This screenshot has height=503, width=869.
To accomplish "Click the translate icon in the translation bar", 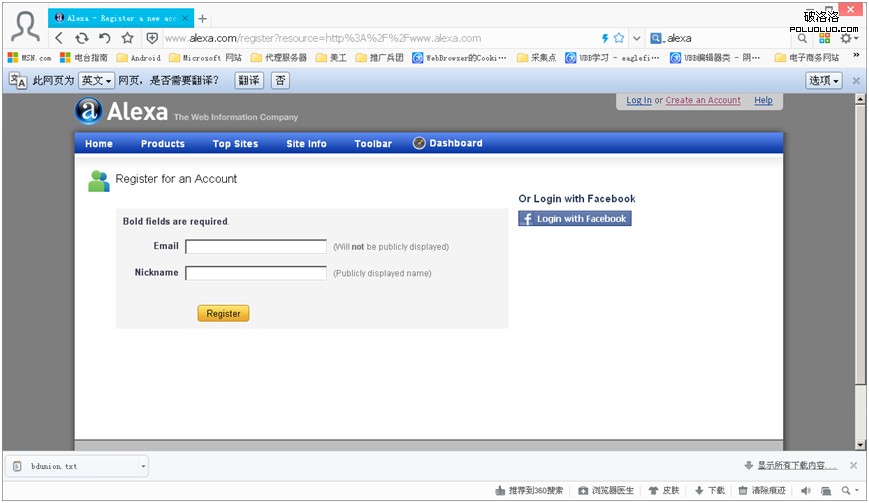I will click(18, 81).
